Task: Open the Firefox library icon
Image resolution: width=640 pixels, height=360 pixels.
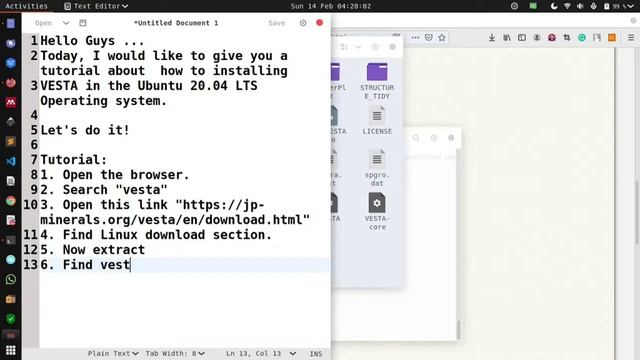Action: point(507,38)
